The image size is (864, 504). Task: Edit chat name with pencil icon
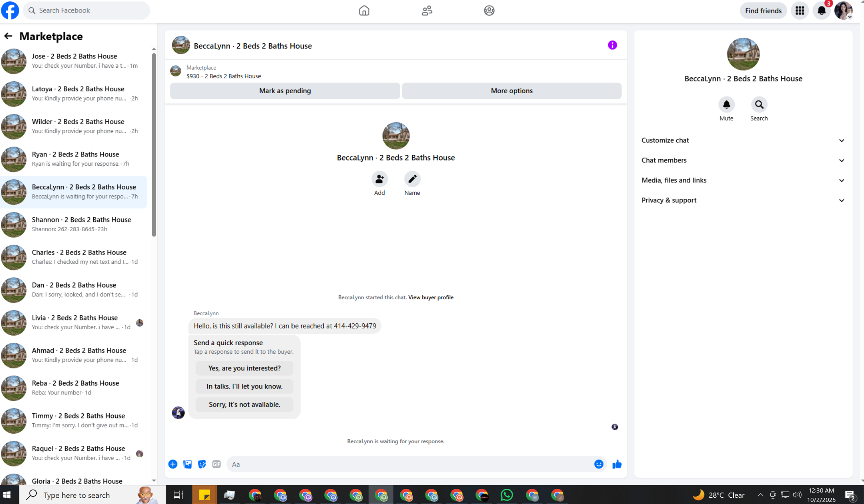click(x=412, y=179)
